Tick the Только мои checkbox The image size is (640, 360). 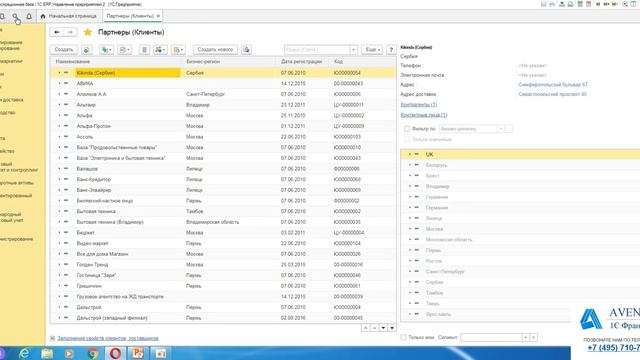tap(404, 338)
